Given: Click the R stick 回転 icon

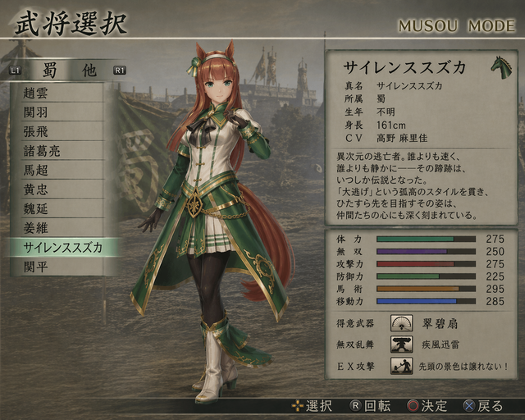Looking at the screenshot, I should [355, 406].
